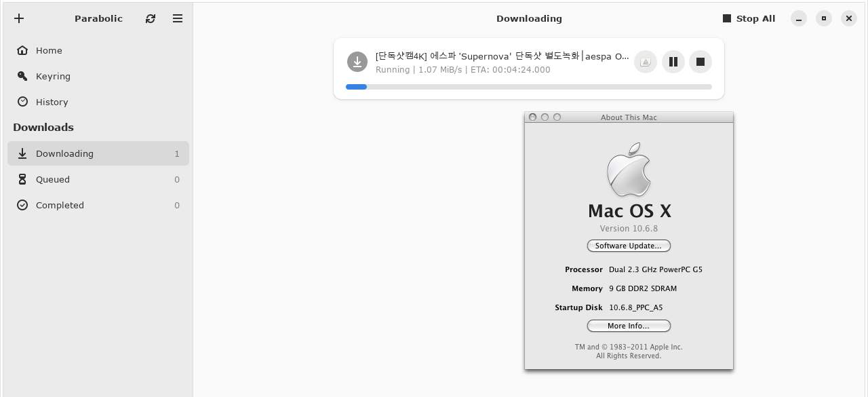Stop all downloads
Screen dimensions: 868x397
pyautogui.click(x=749, y=18)
